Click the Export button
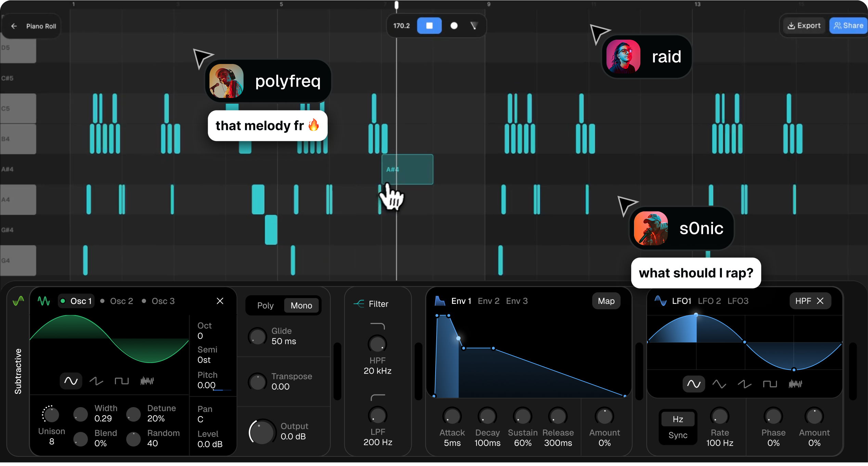 [x=804, y=26]
